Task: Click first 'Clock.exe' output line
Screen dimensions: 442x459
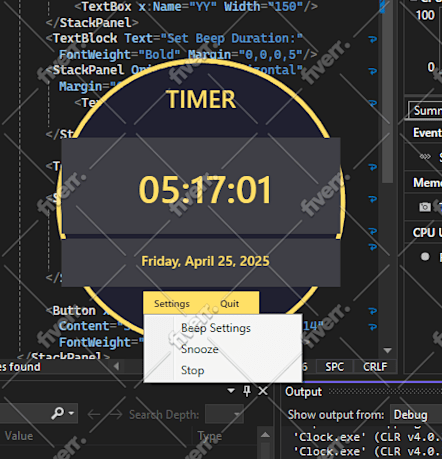Action: coord(367,437)
